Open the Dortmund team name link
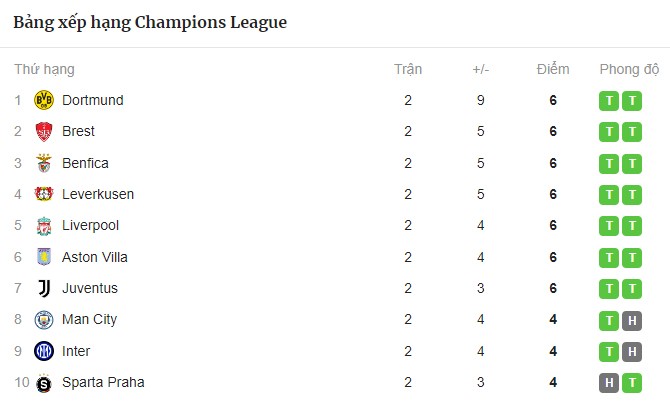The image size is (670, 419). tap(93, 100)
